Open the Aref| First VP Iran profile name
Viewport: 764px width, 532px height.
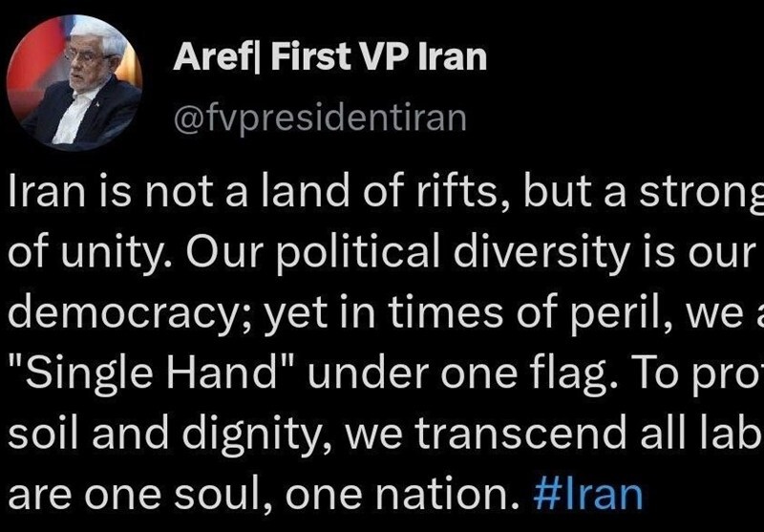point(330,59)
